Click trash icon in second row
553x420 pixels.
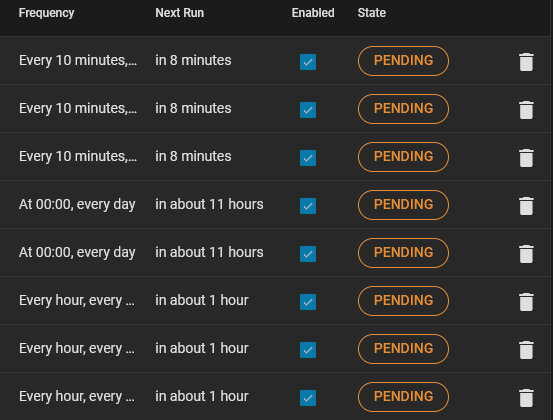click(526, 110)
